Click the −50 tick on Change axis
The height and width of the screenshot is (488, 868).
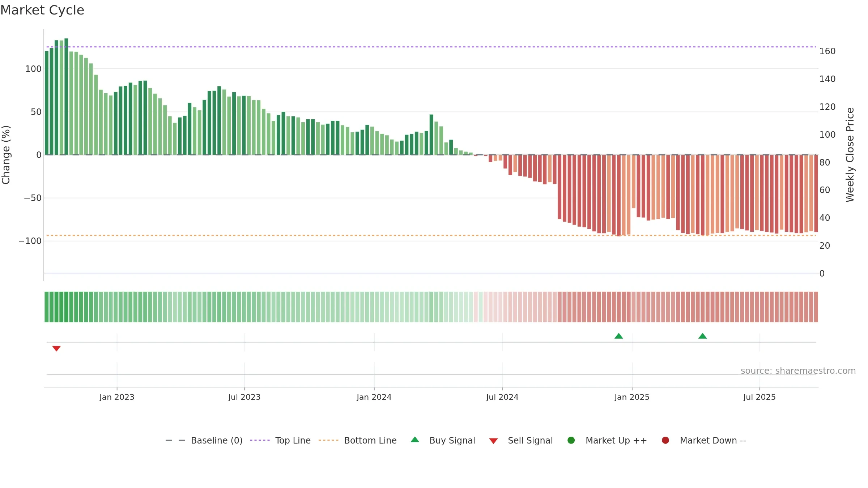33,198
